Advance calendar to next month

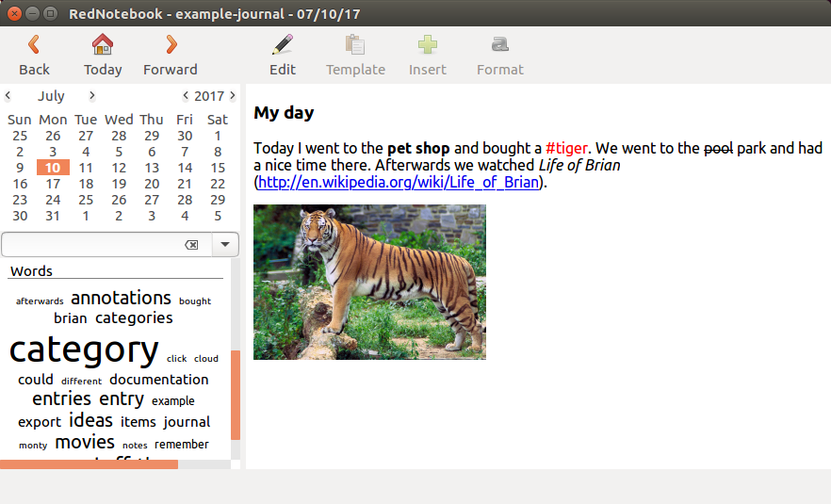coord(92,96)
